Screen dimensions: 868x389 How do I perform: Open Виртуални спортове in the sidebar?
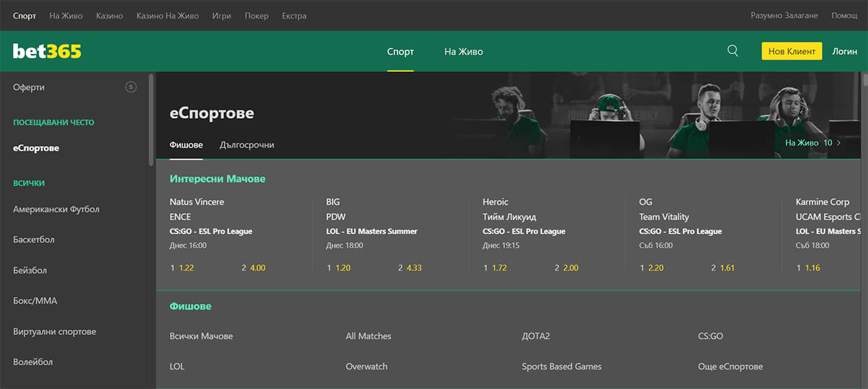click(x=55, y=331)
